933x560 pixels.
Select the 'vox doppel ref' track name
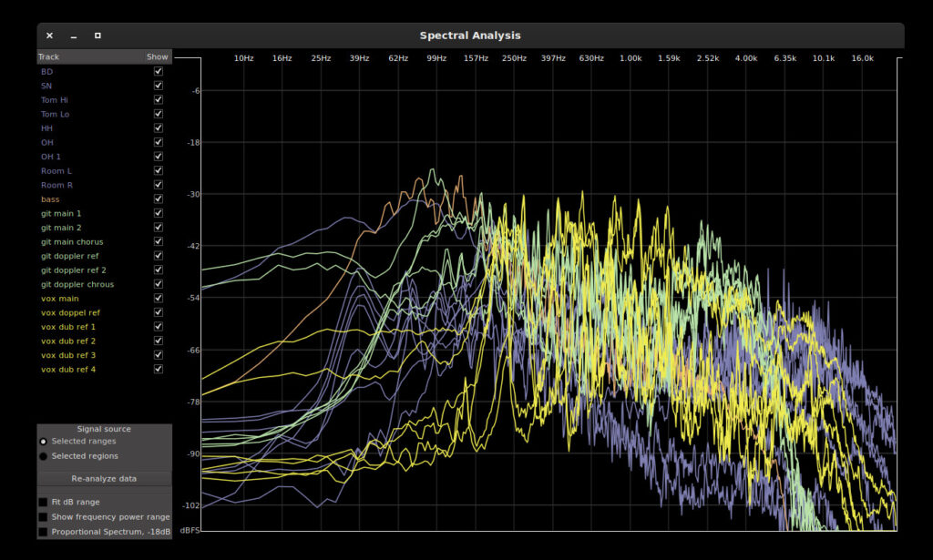pos(70,312)
